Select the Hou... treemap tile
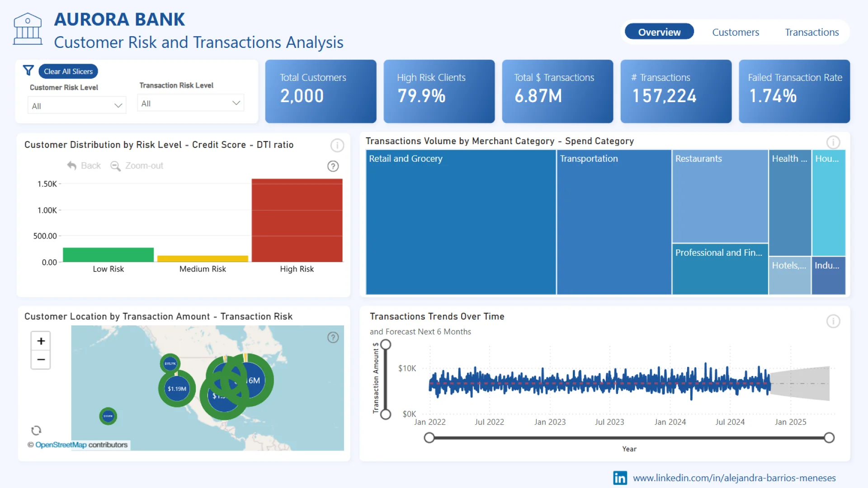 click(x=828, y=203)
